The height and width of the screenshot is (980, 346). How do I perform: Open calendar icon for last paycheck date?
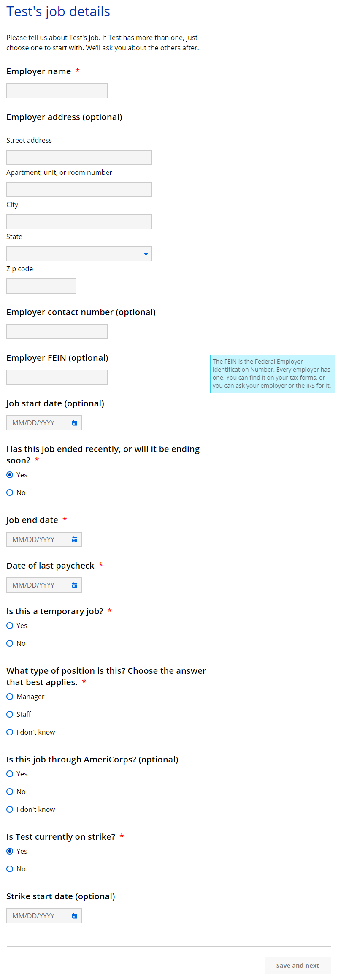(75, 585)
